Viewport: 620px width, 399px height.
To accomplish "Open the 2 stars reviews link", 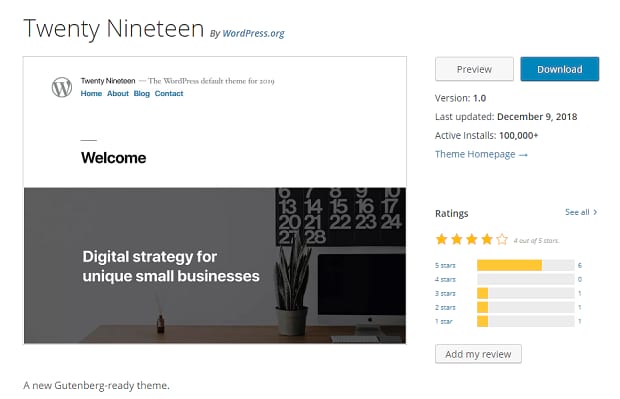I will [x=445, y=307].
